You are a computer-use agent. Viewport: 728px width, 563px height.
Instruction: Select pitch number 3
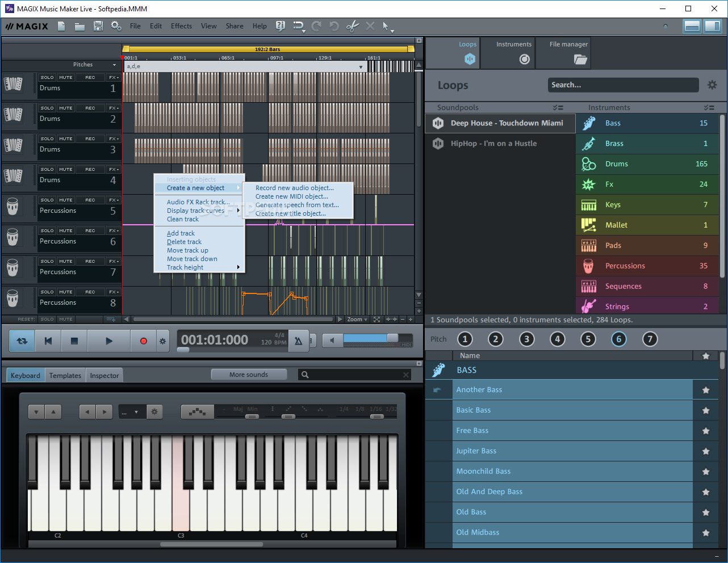click(x=526, y=339)
